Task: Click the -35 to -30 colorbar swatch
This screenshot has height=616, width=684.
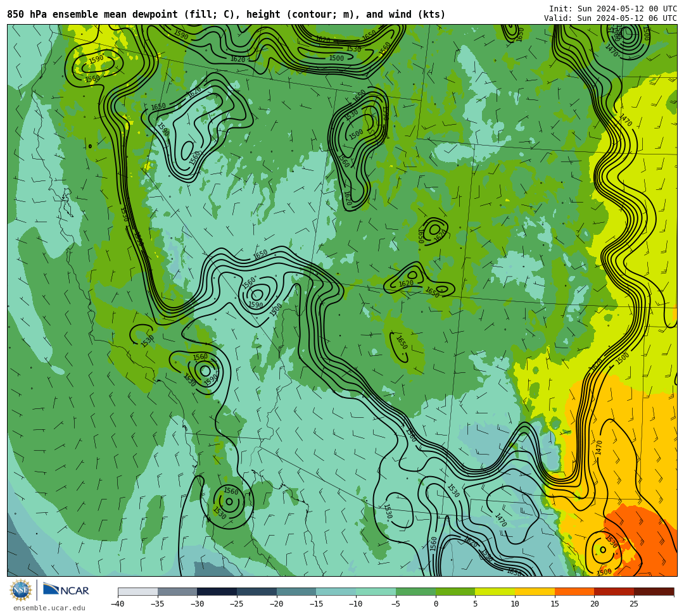Action: pos(177,591)
